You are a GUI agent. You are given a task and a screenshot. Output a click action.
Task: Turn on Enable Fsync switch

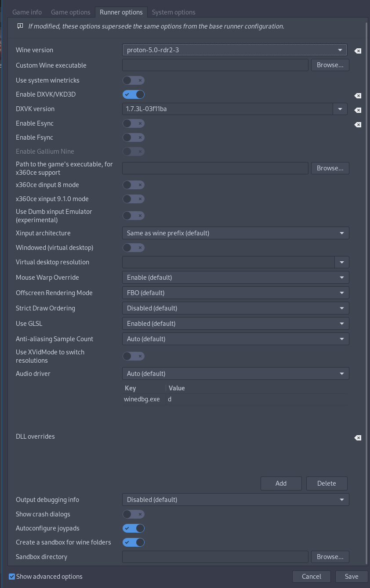(x=134, y=137)
